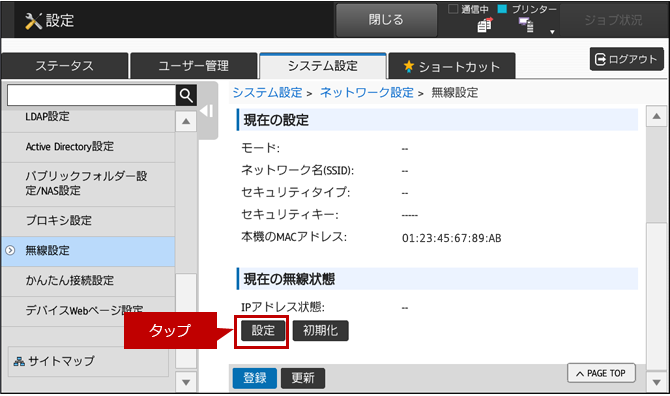Open the ショートカット tab

[x=452, y=66]
